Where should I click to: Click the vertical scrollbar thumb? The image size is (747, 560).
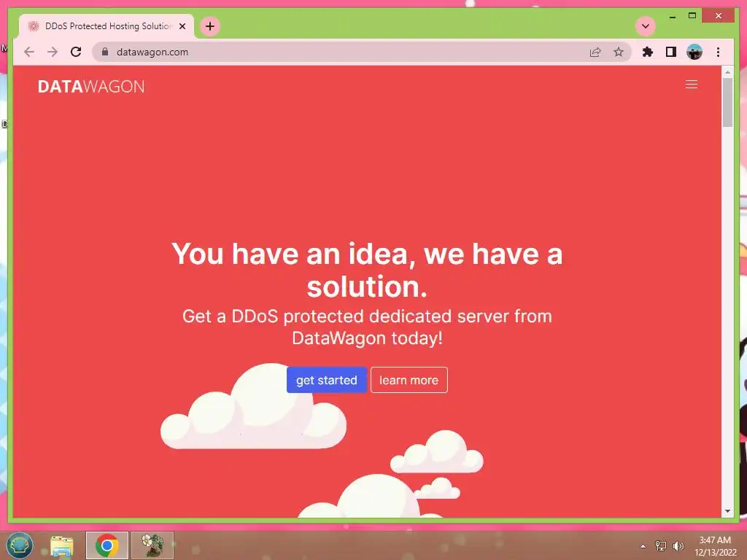[727, 102]
